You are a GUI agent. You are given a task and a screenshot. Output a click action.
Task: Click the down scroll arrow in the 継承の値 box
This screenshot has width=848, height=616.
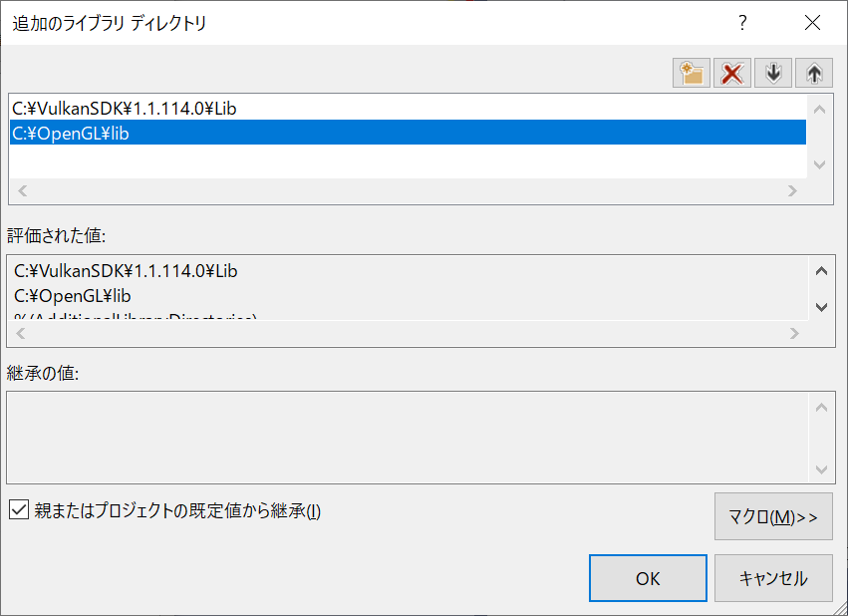pos(821,469)
